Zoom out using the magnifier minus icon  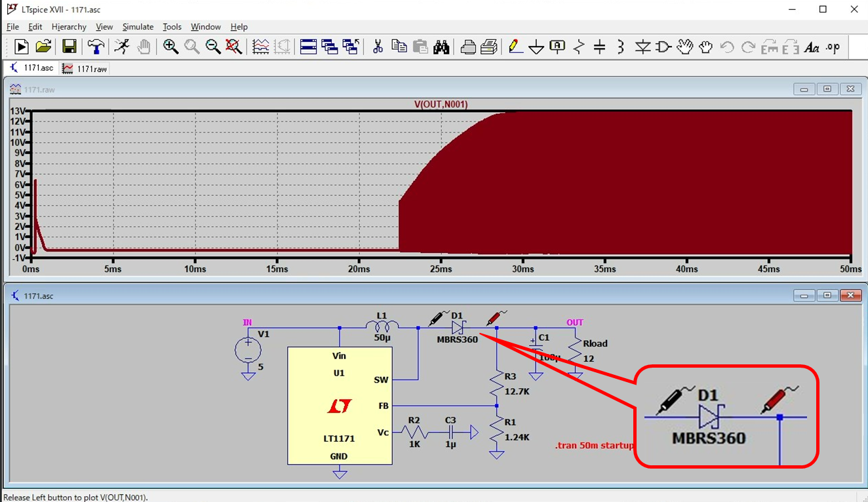pyautogui.click(x=212, y=47)
